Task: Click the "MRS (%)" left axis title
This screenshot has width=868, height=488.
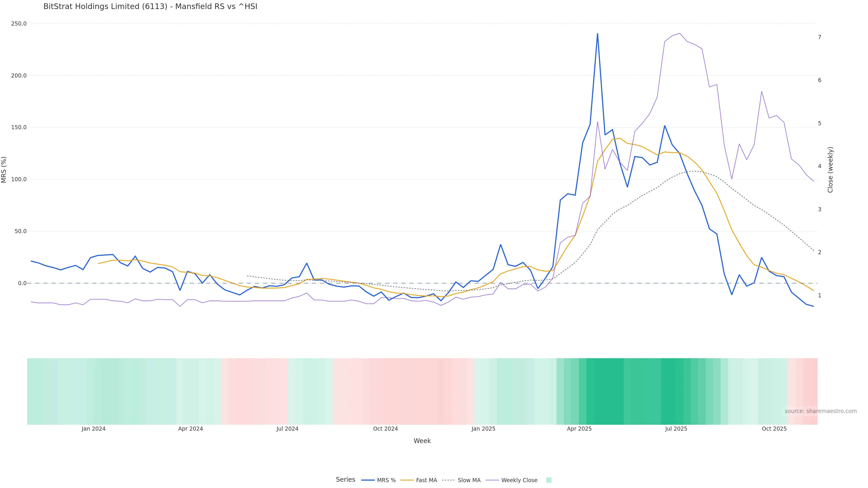Action: [x=4, y=170]
